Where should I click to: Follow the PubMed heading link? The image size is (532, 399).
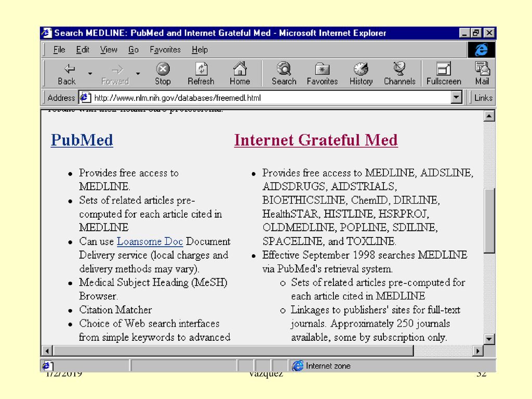tap(82, 140)
